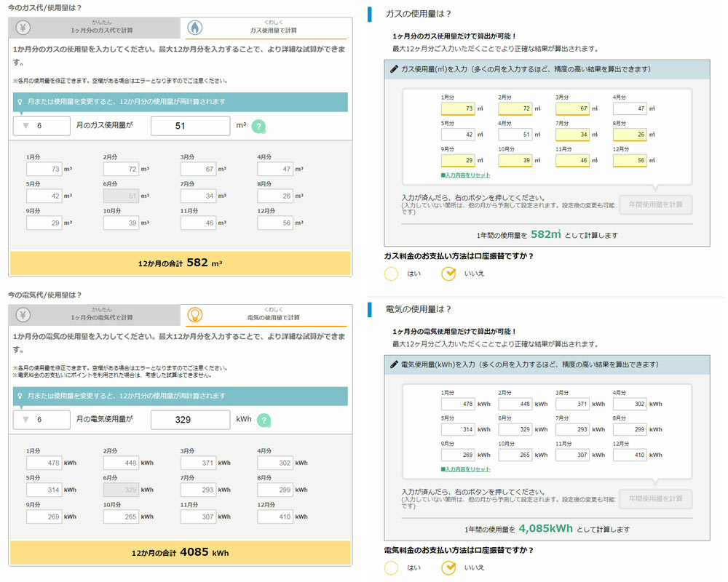Click the light bulb icon on electricity tab
The width and height of the screenshot is (728, 582).
pyautogui.click(x=194, y=314)
